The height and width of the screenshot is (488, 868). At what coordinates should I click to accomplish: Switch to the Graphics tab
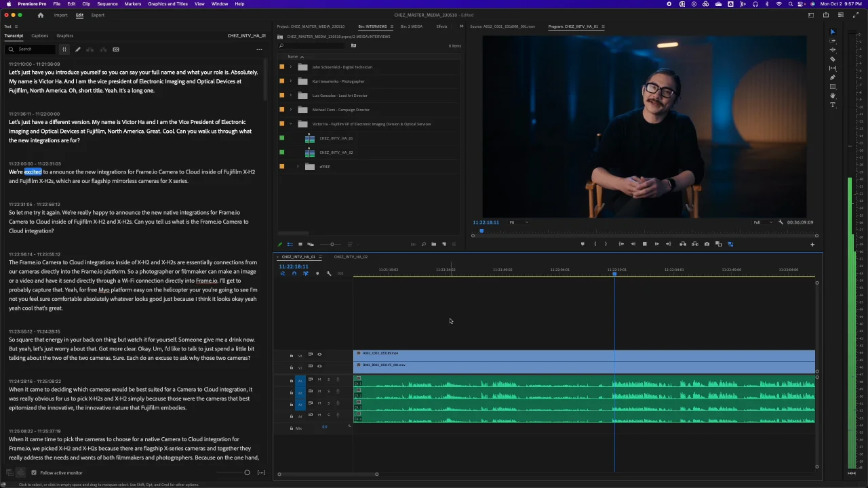coord(65,36)
